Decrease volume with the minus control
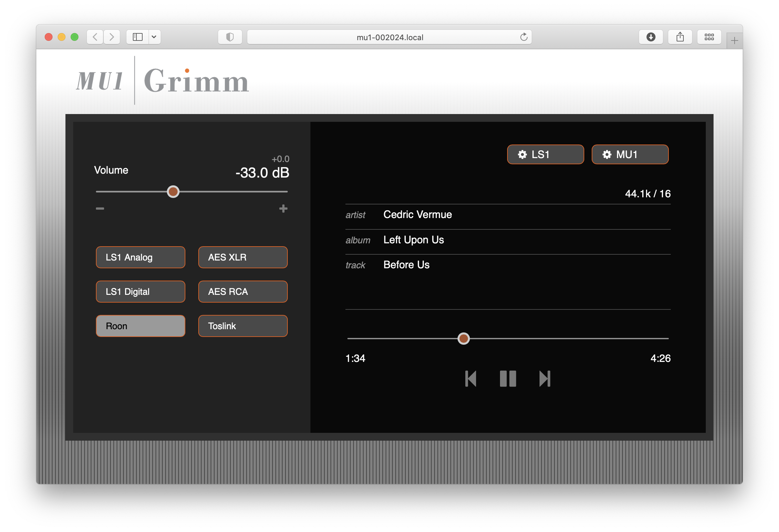This screenshot has width=779, height=532. click(x=99, y=208)
